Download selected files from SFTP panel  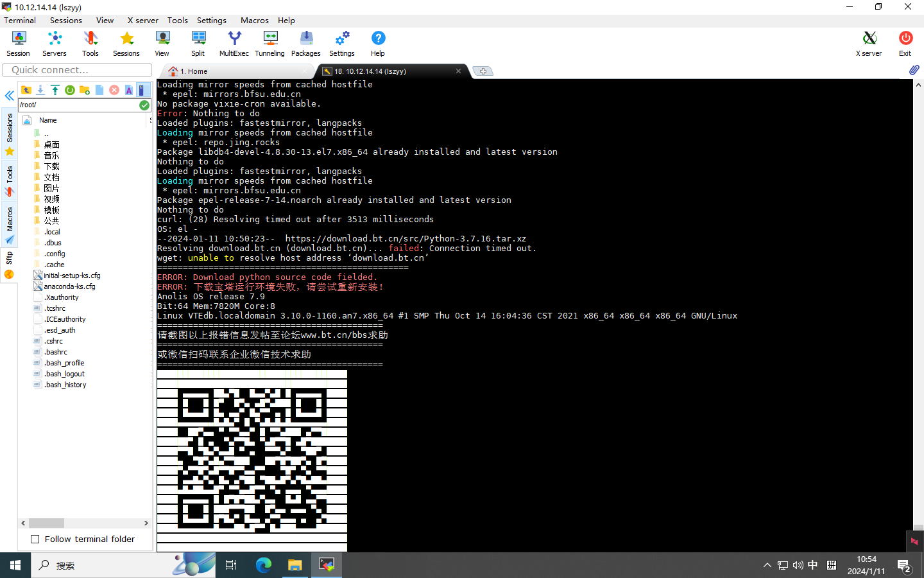click(40, 90)
